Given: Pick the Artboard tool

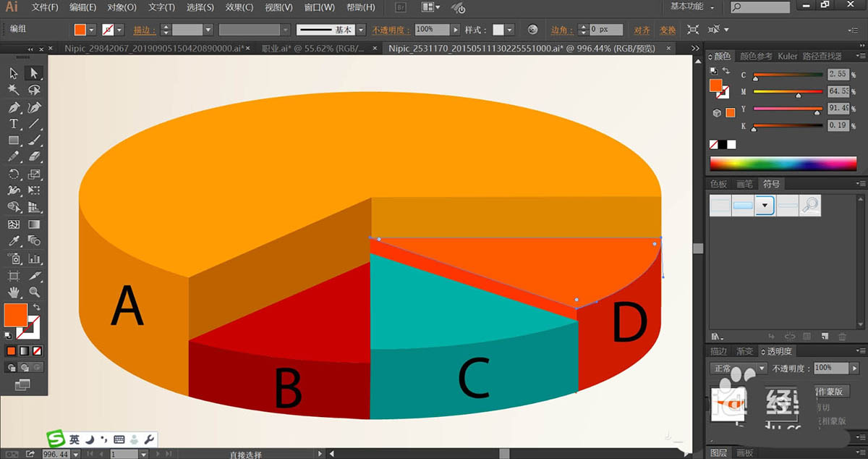Looking at the screenshot, I should pos(14,276).
